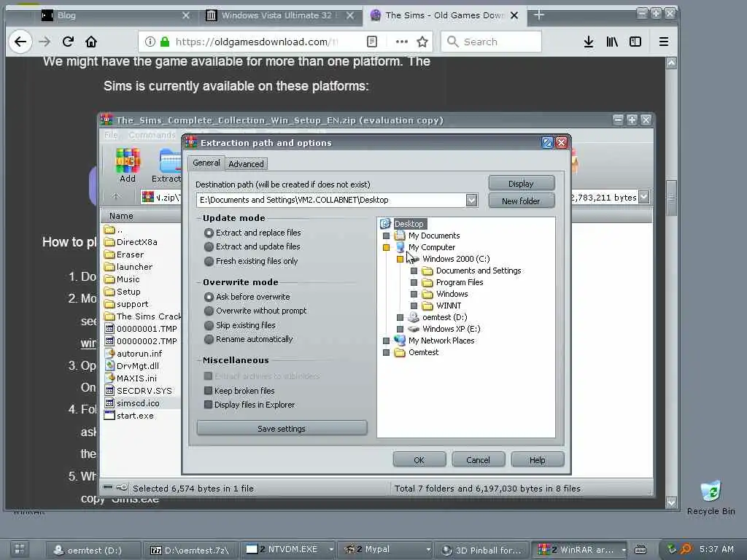Click context help button in extraction dialog
This screenshot has height=560, width=747.
point(547,142)
